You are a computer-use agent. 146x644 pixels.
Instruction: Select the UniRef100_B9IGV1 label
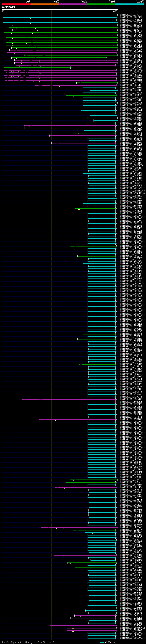(131, 25)
